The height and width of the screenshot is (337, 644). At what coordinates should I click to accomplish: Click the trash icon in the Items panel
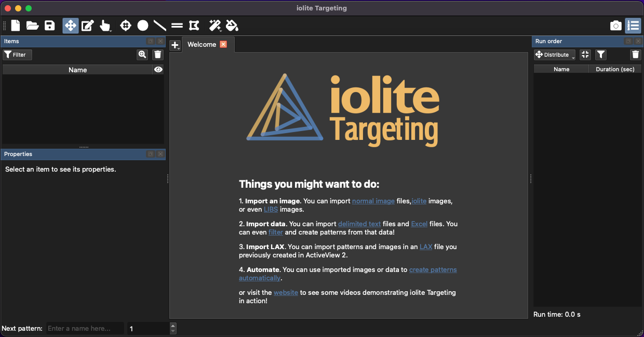(x=158, y=54)
